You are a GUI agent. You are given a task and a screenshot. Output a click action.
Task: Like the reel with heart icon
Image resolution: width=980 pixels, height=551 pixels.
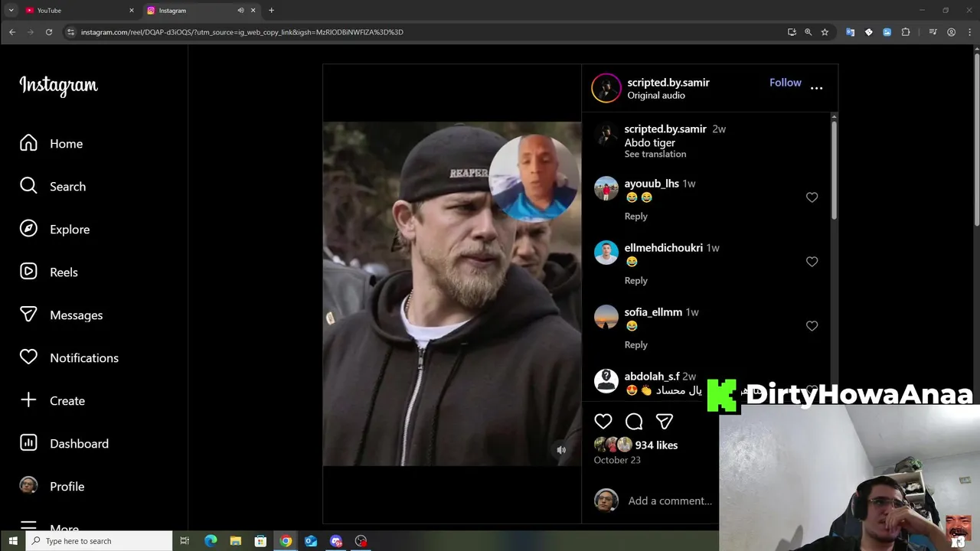pos(603,422)
